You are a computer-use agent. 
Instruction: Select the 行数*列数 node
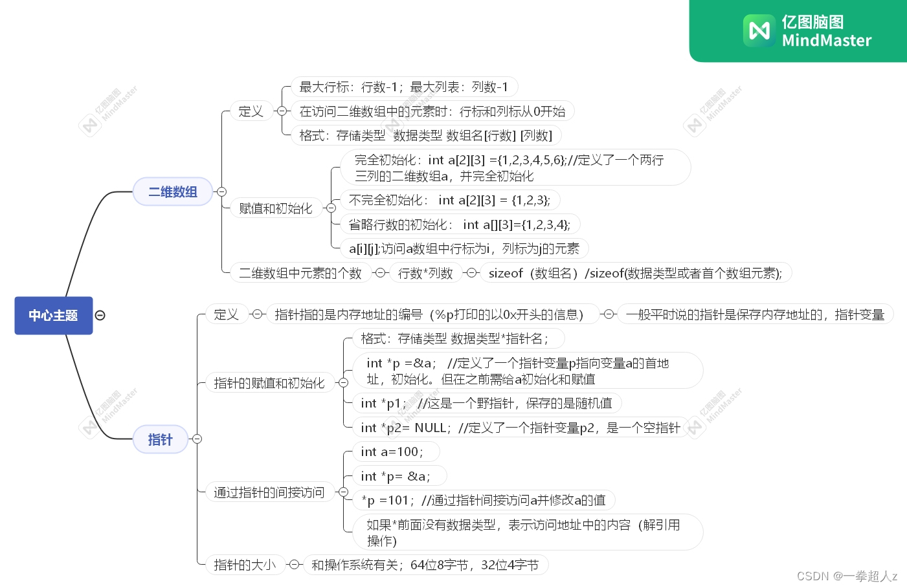click(x=425, y=273)
